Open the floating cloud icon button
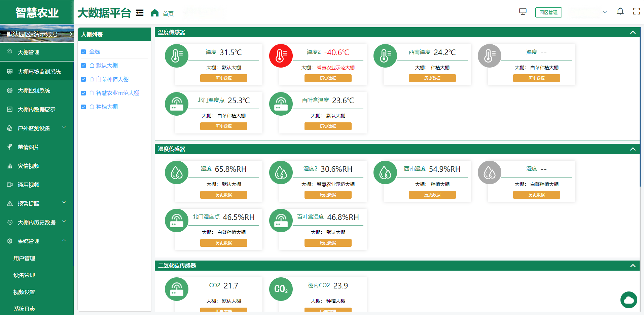This screenshot has width=644, height=315. coord(629,300)
